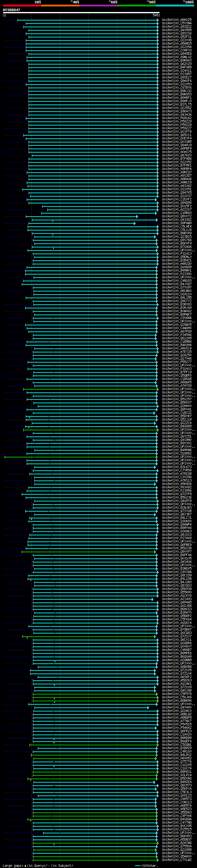
Task: Select the label UniRef100_A2ZIG7
Action: click(x=177, y=210)
